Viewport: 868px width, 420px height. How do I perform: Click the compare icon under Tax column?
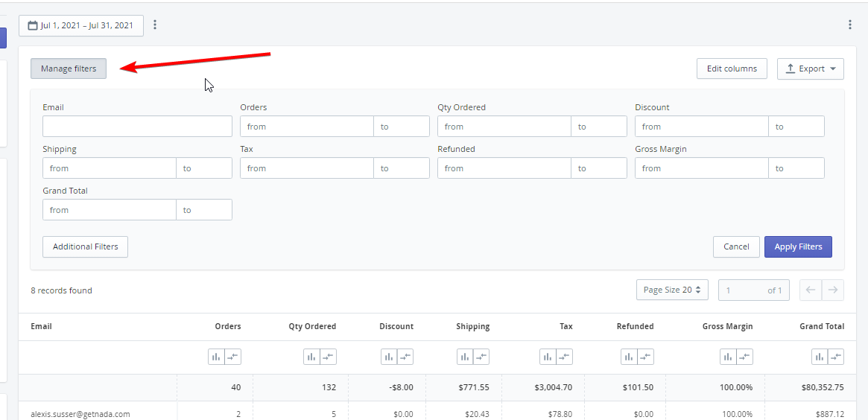565,357
